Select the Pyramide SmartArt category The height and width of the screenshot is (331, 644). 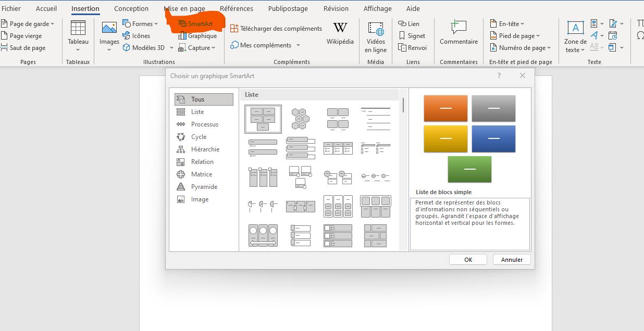point(204,187)
